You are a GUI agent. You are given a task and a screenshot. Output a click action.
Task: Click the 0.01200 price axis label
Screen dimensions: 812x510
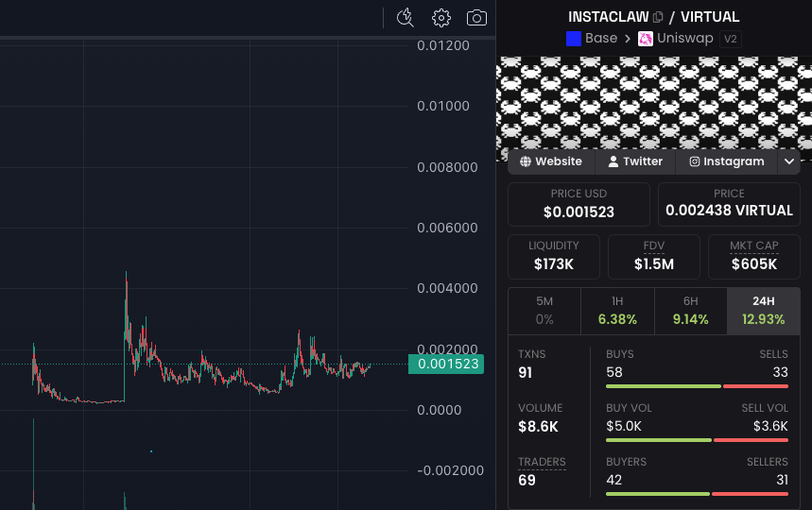pyautogui.click(x=443, y=45)
